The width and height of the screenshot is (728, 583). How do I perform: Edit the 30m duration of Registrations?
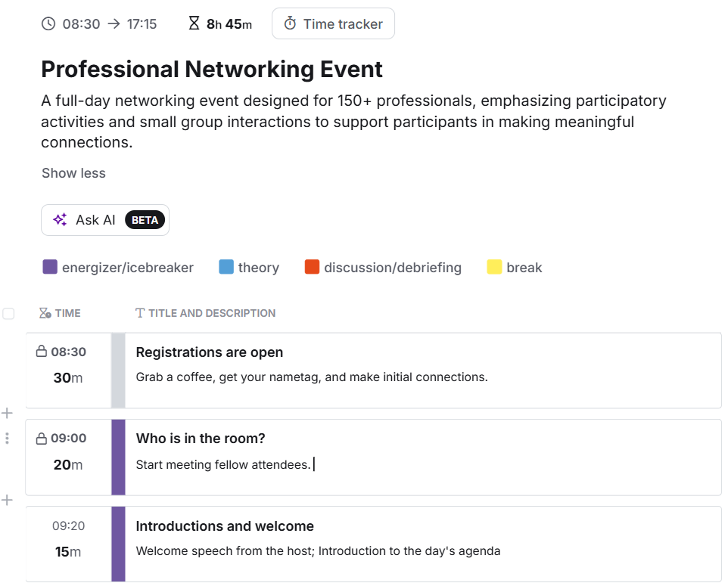(68, 377)
